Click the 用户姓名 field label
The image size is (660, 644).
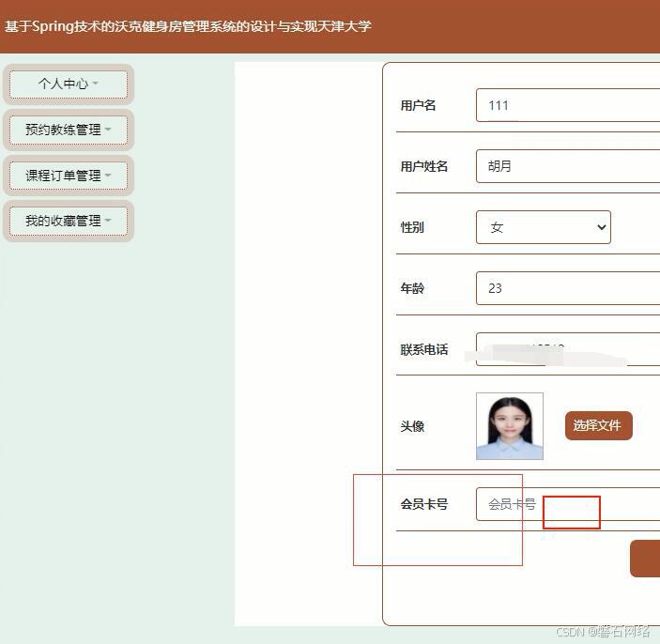423,166
